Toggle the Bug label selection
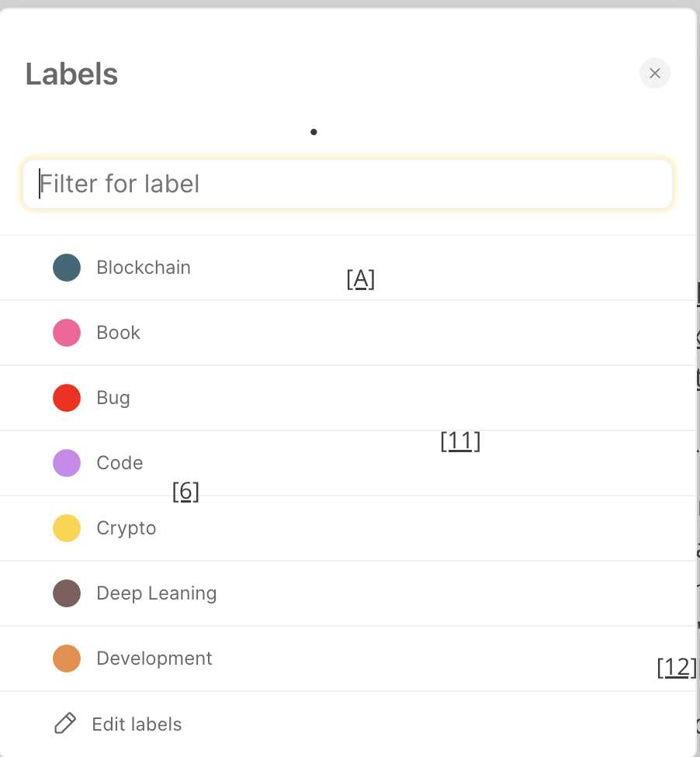Image resolution: width=700 pixels, height=757 pixels. click(x=113, y=397)
